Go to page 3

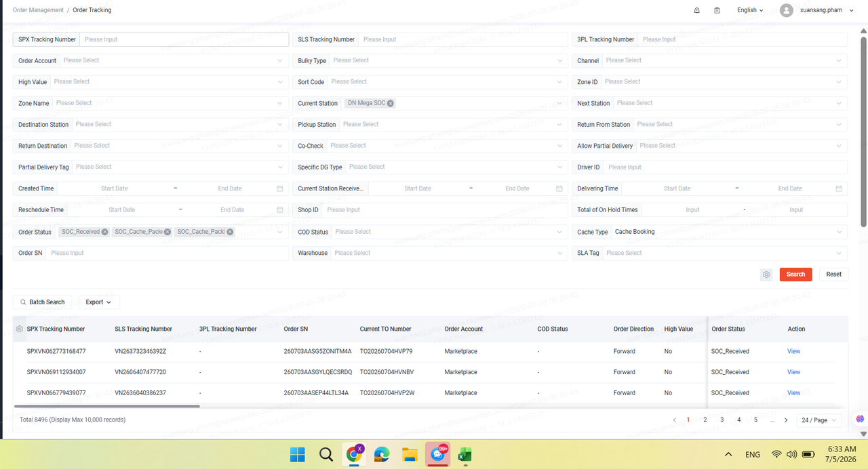[722, 420]
